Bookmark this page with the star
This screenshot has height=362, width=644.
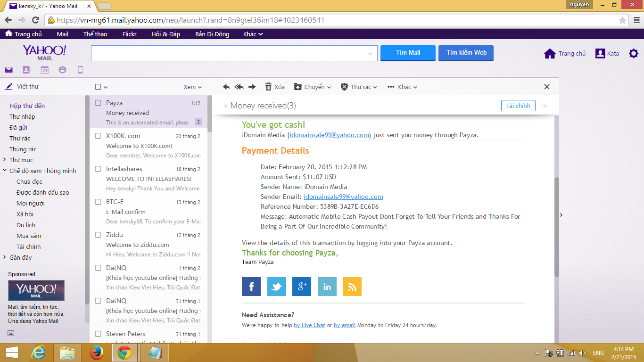point(622,20)
